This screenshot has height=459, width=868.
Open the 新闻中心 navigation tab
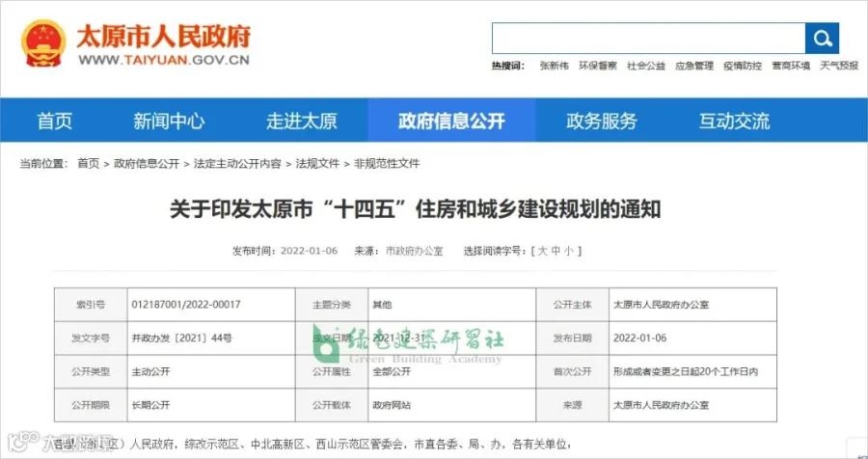(169, 121)
